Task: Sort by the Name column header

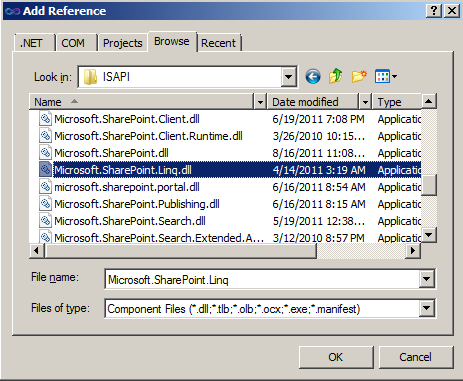Action: click(142, 102)
